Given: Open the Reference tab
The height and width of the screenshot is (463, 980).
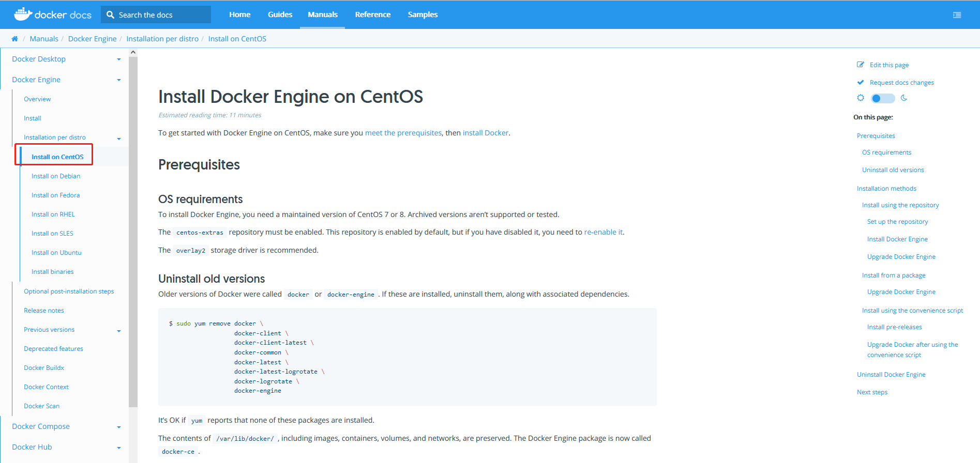Looking at the screenshot, I should (373, 14).
